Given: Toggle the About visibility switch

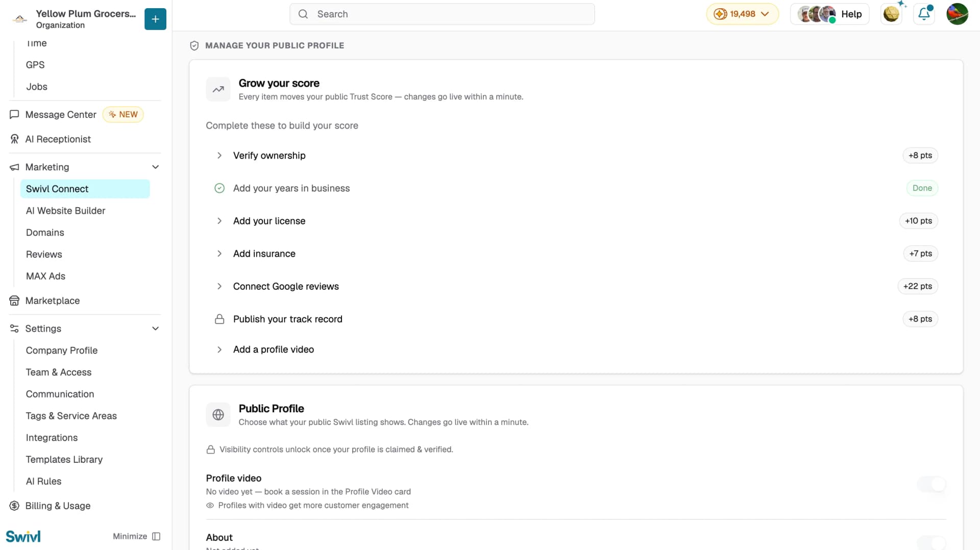Looking at the screenshot, I should tap(932, 543).
